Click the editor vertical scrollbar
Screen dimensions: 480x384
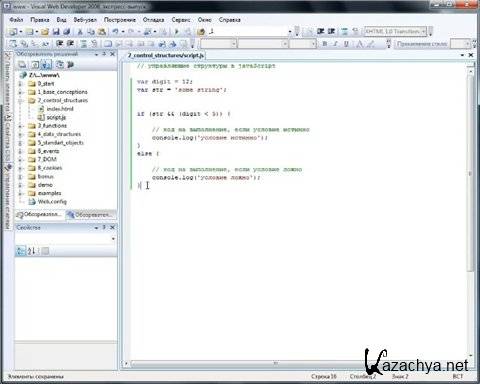click(x=471, y=173)
